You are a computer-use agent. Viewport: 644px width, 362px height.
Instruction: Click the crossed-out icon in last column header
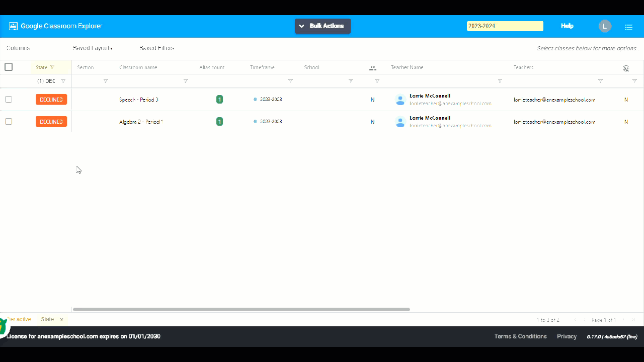click(626, 68)
